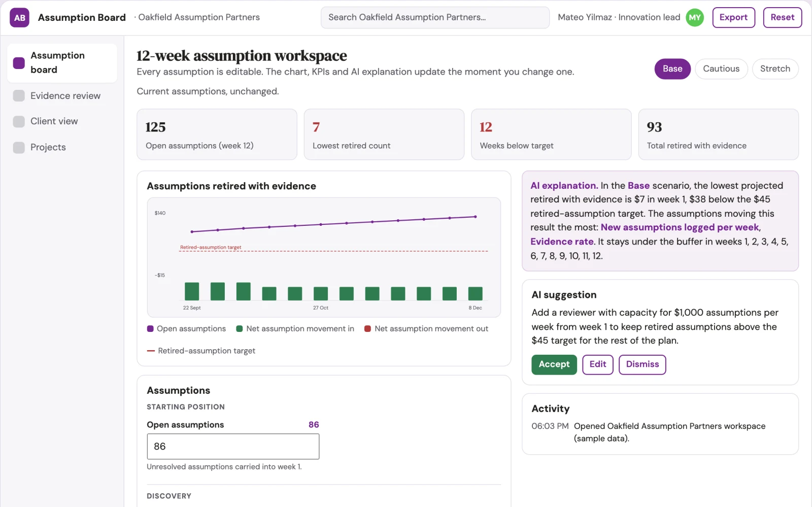Viewport: 812px width, 507px height.
Task: Click the Lowest retired count KPI card
Action: 384,134
